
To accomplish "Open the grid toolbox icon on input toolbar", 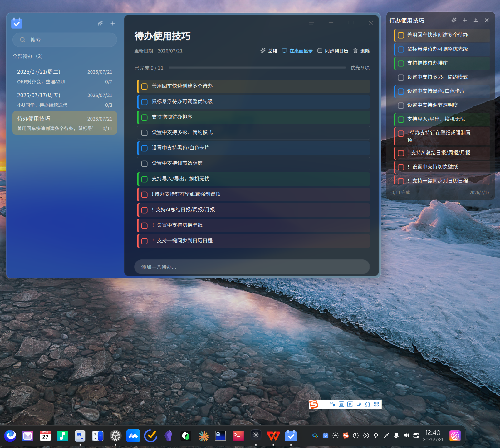I will 376,404.
